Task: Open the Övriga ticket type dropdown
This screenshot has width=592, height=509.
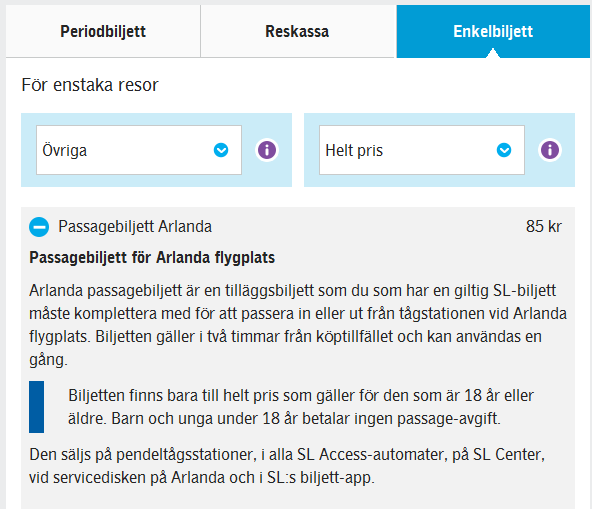Action: (x=139, y=150)
